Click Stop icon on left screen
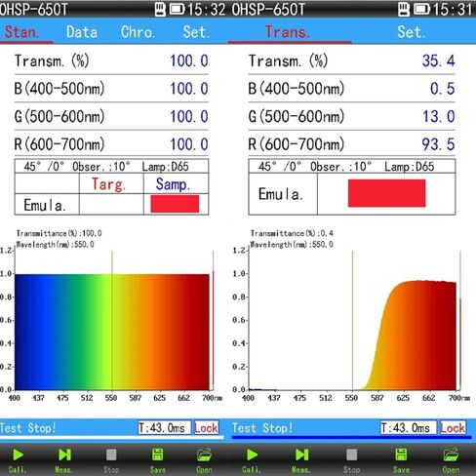This screenshot has height=476, width=476. 111,455
